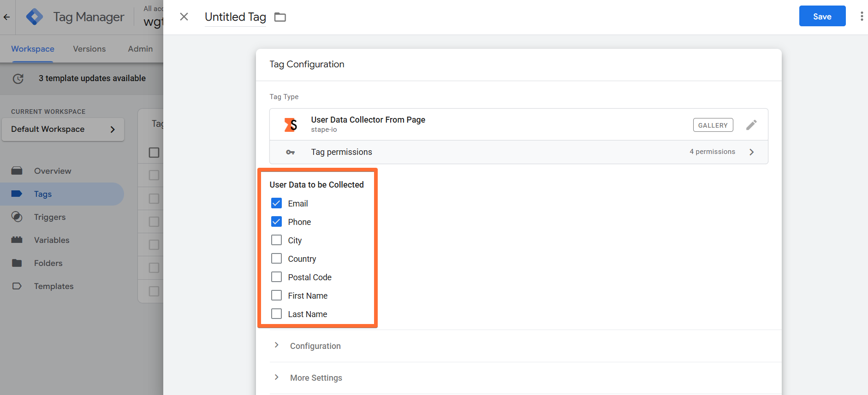868x395 pixels.
Task: Click the Overview sidebar icon
Action: coord(17,171)
